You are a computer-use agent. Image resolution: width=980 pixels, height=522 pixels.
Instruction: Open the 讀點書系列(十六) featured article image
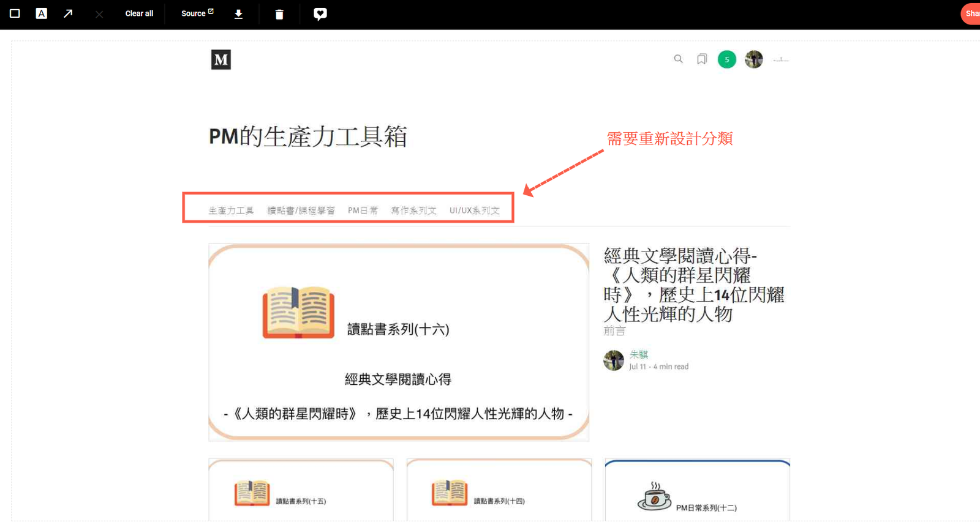[x=399, y=342]
